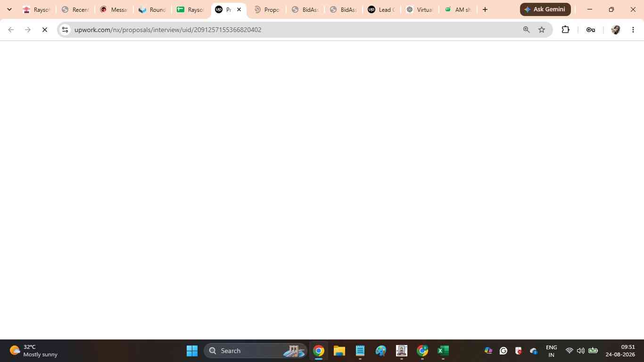Open the volume control in system tray
644x362 pixels.
(x=581, y=351)
